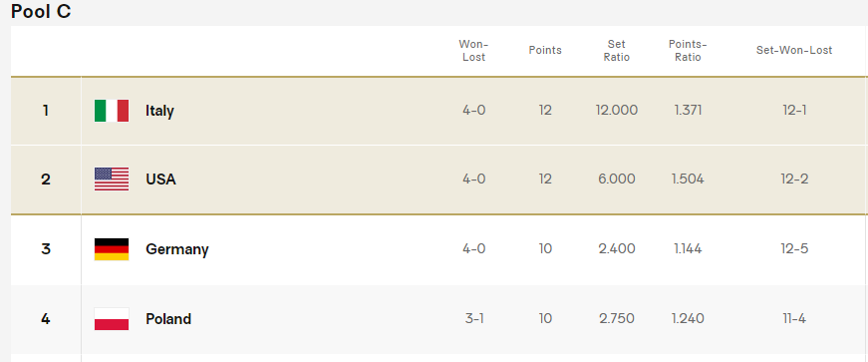Click Italy's 12.000 set ratio value
Screen dimensions: 868x362
pos(617,111)
